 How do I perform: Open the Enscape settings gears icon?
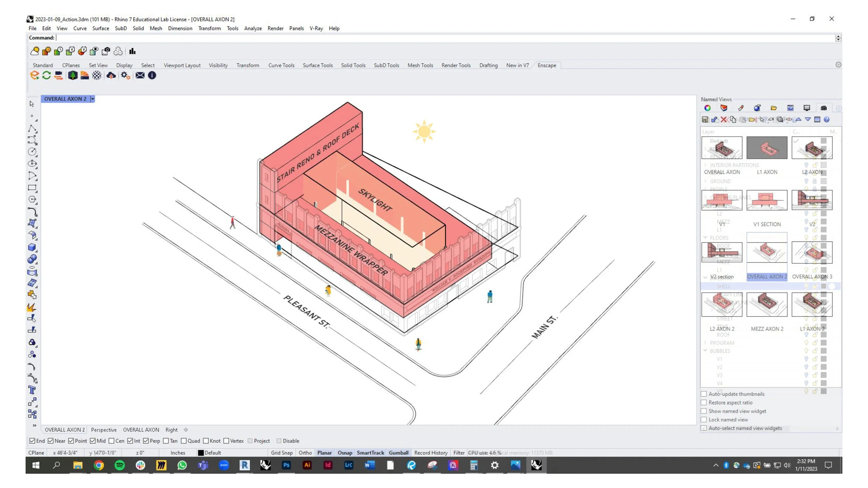tap(125, 75)
